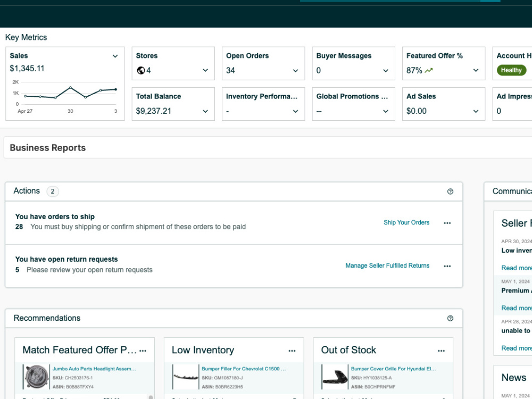The image size is (532, 399).
Task: Open Bumper Filler For Chevrolet C1500 link
Action: pos(244,369)
